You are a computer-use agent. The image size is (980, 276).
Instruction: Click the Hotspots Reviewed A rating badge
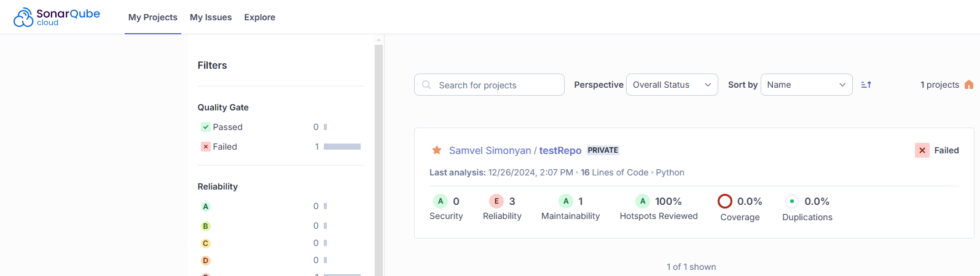point(643,201)
